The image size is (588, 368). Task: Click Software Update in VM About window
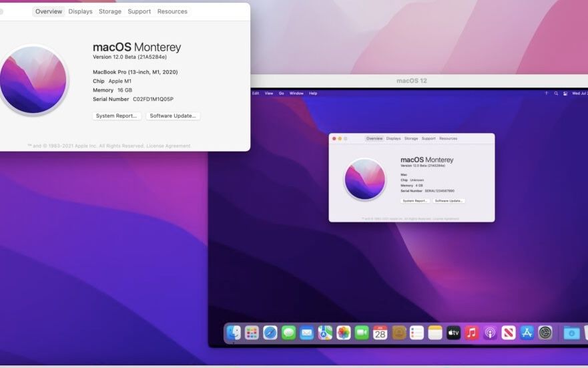point(449,200)
